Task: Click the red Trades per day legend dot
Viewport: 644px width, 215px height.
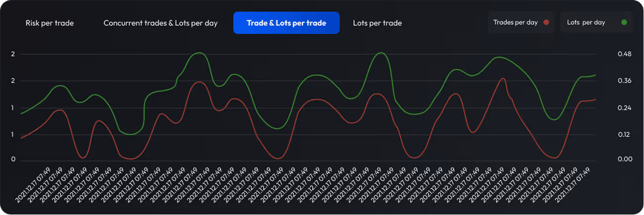Action: [x=546, y=22]
